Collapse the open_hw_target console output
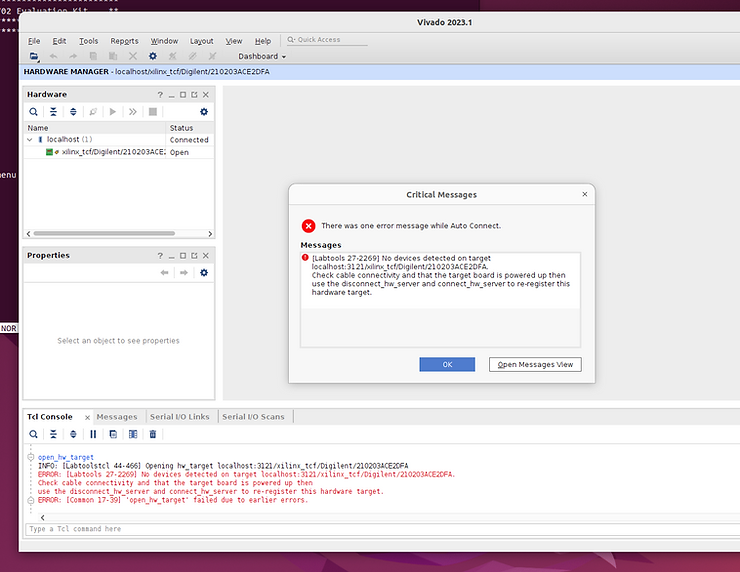Screen dimensions: 740x572 30,457
